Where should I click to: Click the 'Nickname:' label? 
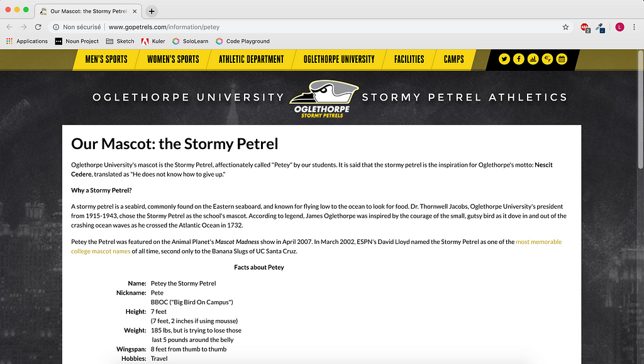click(131, 292)
